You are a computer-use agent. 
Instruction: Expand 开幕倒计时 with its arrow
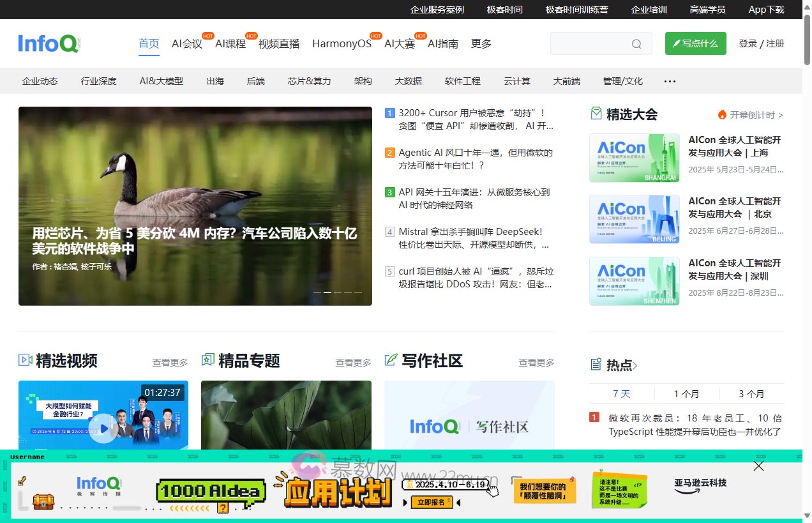781,115
